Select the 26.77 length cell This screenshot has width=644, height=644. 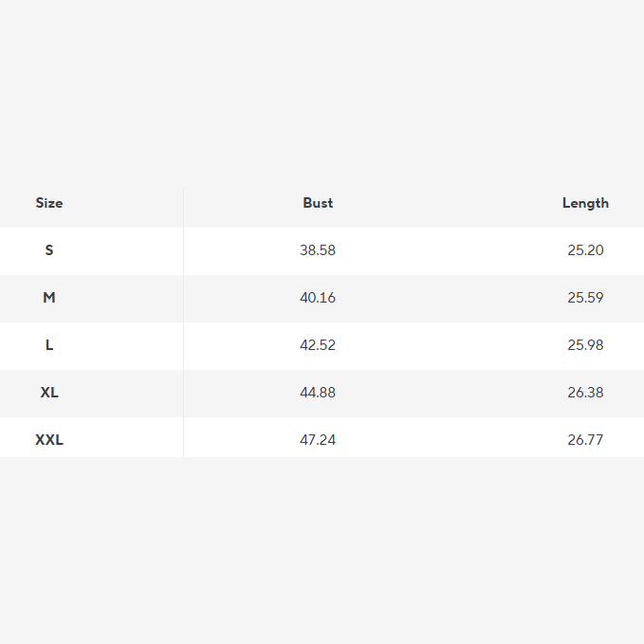[x=585, y=440]
